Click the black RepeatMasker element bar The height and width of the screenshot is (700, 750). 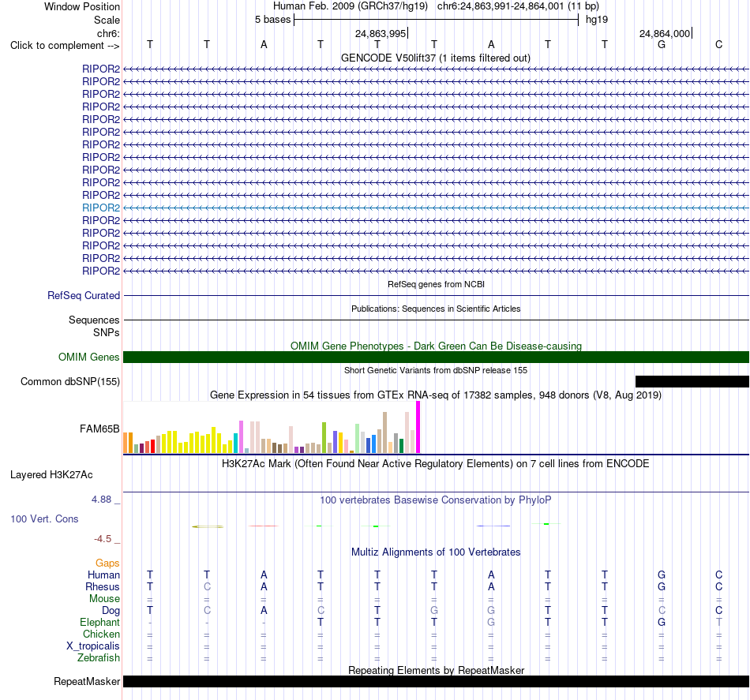[436, 681]
